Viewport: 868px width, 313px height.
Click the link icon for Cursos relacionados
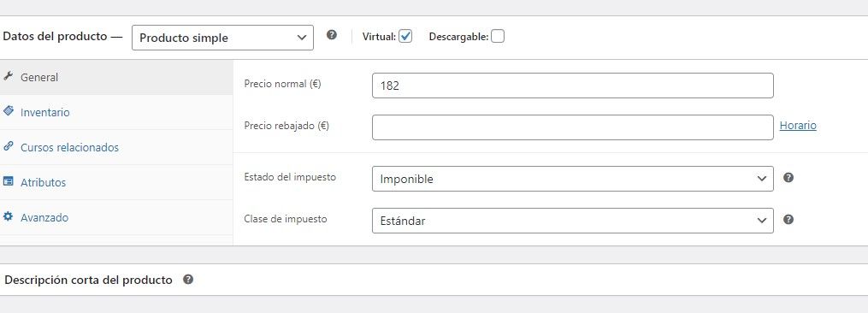8,146
